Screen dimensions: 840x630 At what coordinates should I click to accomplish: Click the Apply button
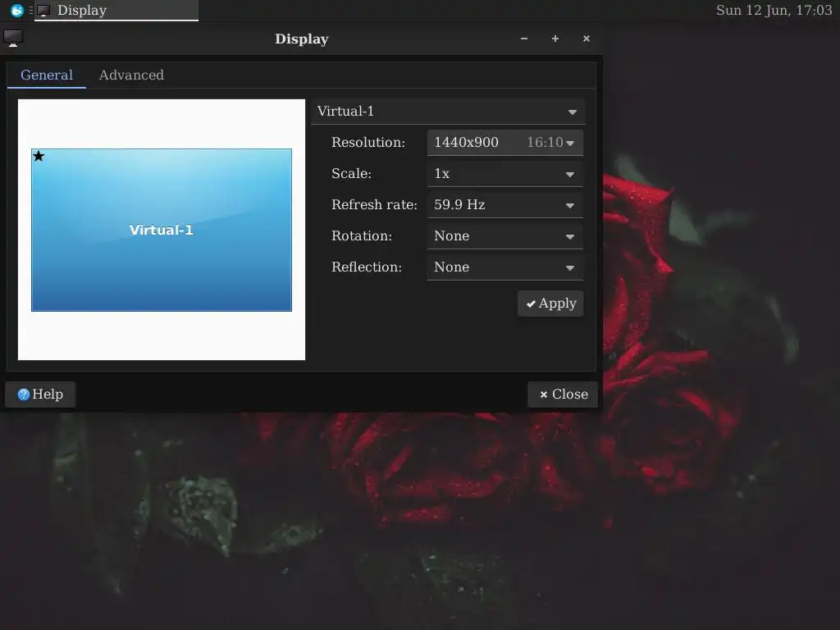[x=550, y=304]
